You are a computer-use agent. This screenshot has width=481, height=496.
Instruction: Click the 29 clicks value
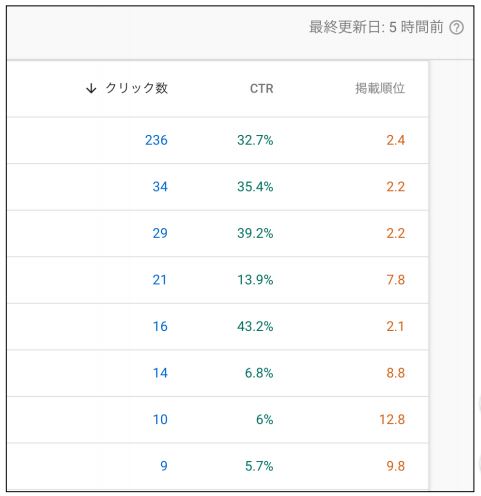[x=160, y=233]
